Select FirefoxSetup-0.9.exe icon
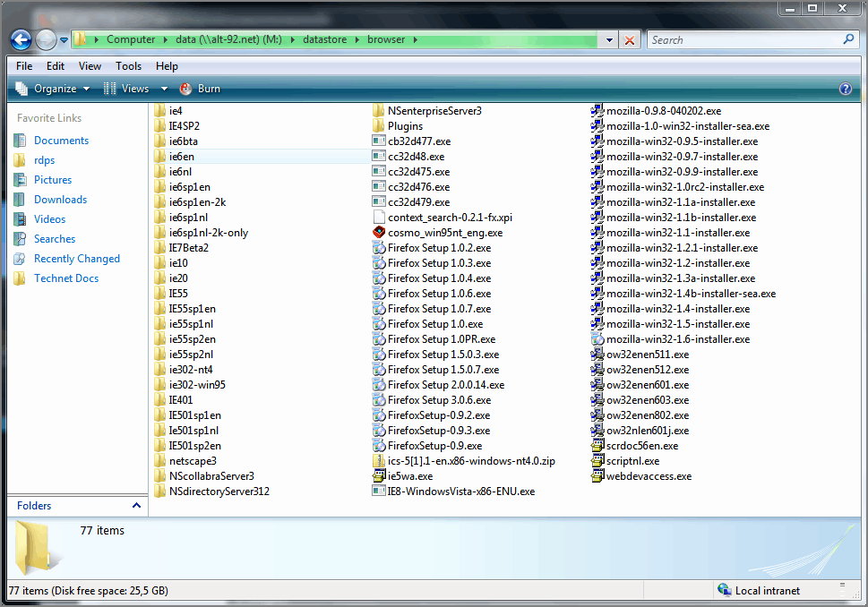The width and height of the screenshot is (868, 607). (x=379, y=446)
